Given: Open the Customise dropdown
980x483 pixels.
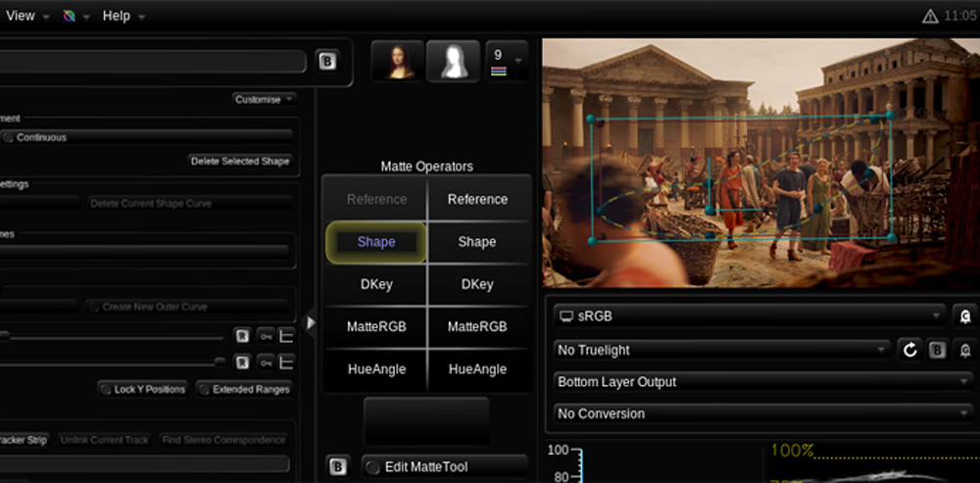Looking at the screenshot, I should click(x=264, y=99).
